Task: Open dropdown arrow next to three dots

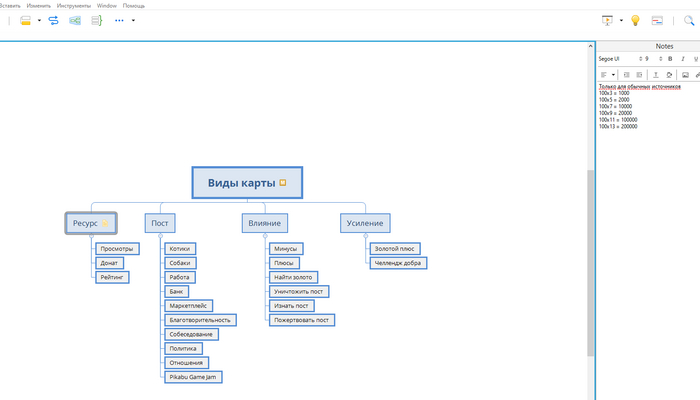Action: tap(133, 21)
